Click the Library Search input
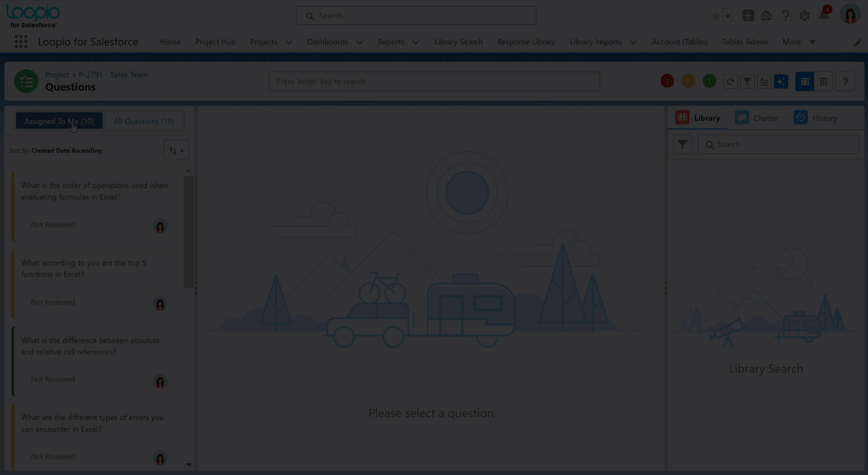This screenshot has height=475, width=868. click(x=778, y=145)
